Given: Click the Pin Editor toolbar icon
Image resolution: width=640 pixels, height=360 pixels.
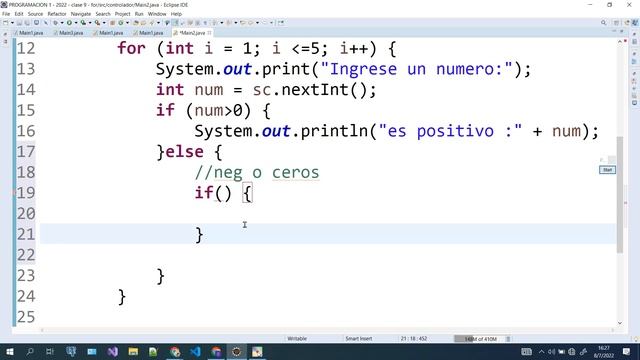Looking at the screenshot, I should [x=281, y=23].
